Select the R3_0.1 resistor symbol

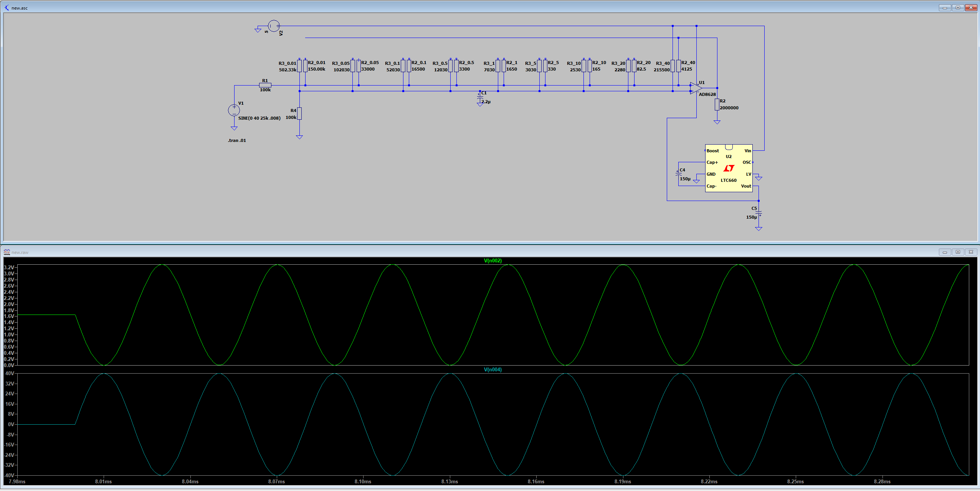(403, 66)
